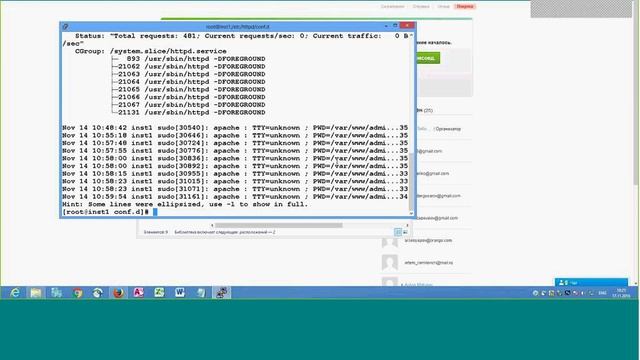Click the system clock in the tray
The height and width of the screenshot is (360, 640).
click(x=621, y=293)
